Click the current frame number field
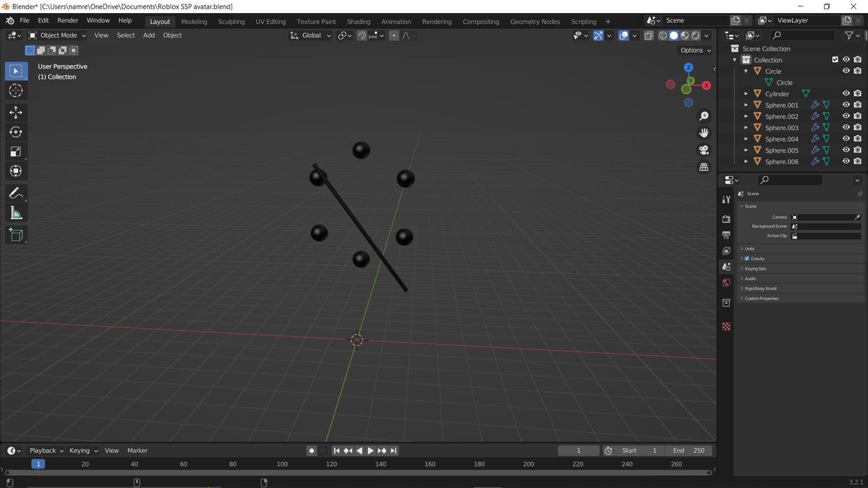Screen dimensions: 868x488 point(579,450)
